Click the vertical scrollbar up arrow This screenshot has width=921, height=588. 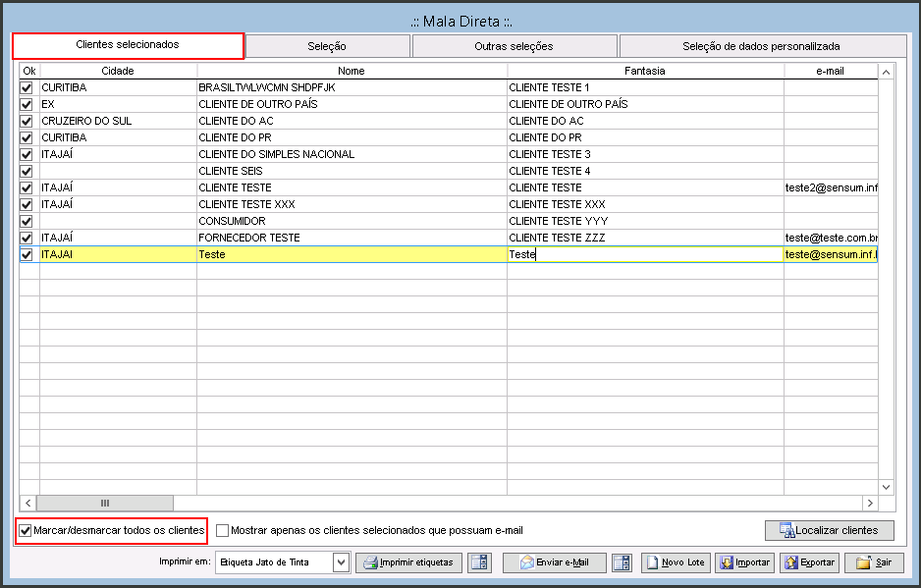887,72
